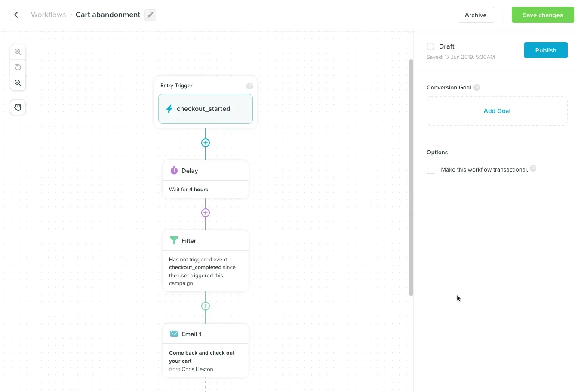Save changes to the workflow
Image resolution: width=578 pixels, height=392 pixels.
pos(542,15)
